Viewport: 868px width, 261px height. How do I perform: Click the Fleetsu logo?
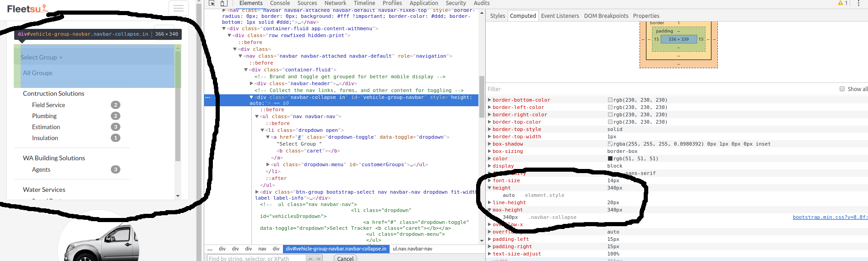point(27,8)
